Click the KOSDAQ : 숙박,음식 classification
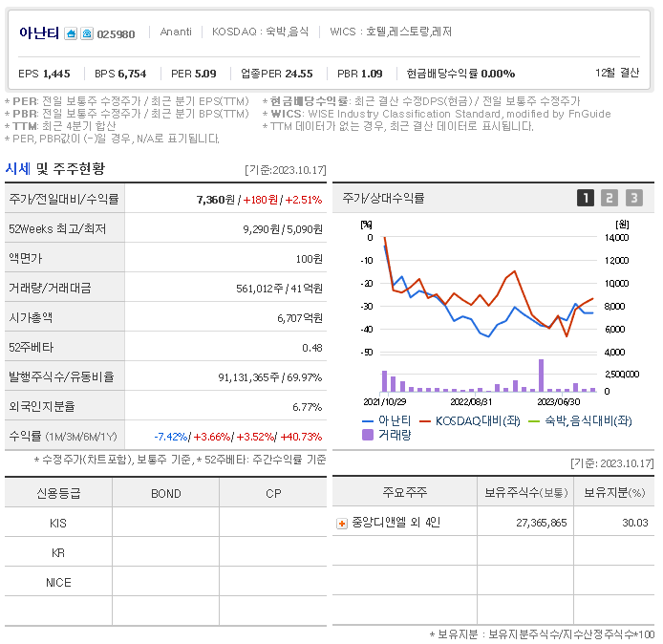Viewport: 663px width, 644px height. pyautogui.click(x=260, y=32)
